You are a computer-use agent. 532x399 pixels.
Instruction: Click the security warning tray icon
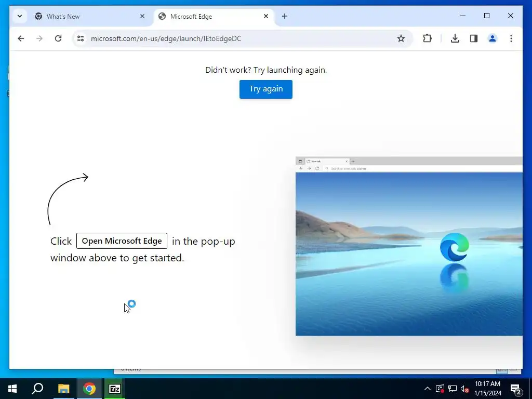pyautogui.click(x=440, y=389)
